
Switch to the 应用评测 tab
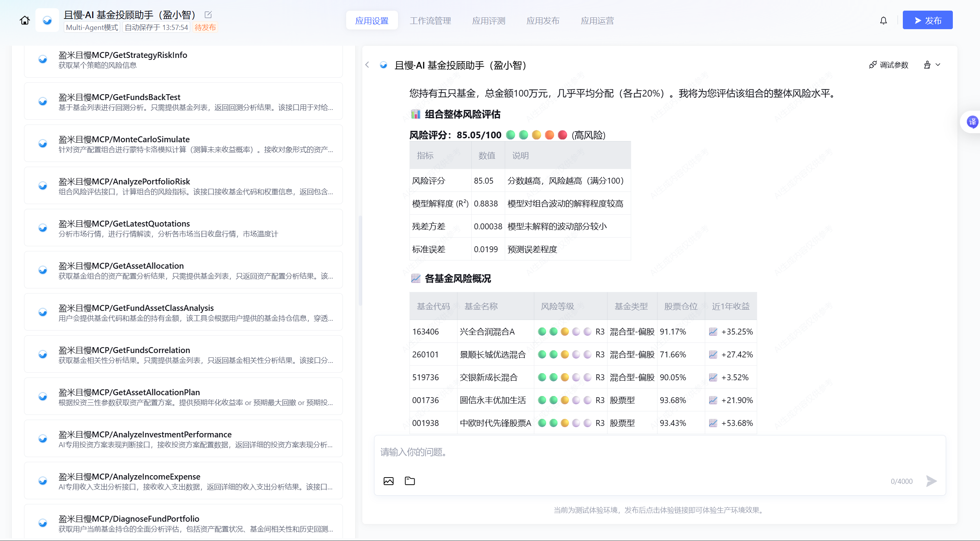point(488,20)
